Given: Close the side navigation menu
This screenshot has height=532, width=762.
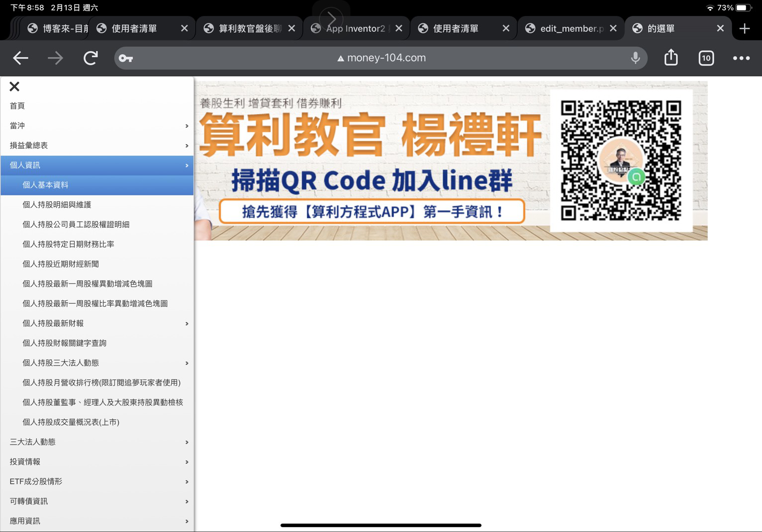Looking at the screenshot, I should tap(14, 87).
